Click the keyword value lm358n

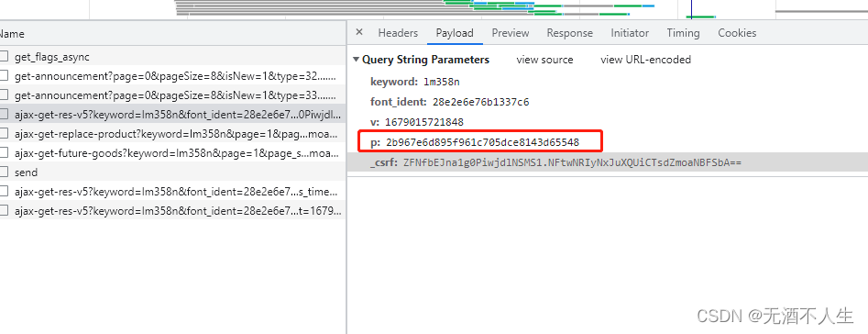(x=442, y=82)
